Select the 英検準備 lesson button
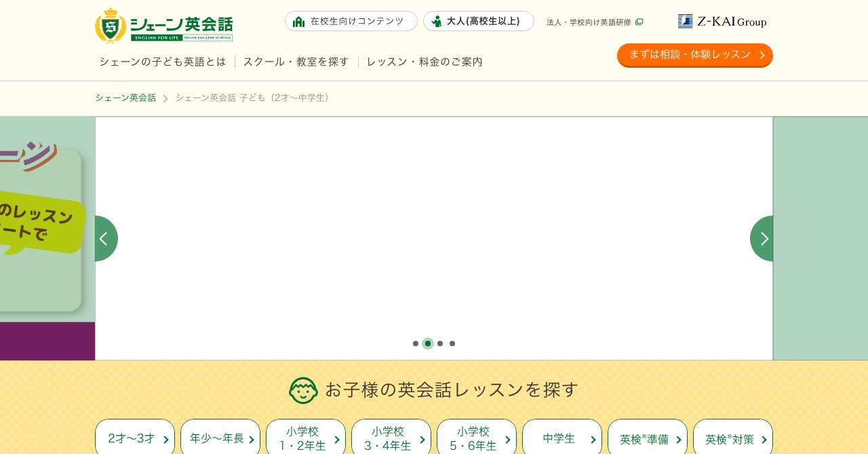Image resolution: width=868 pixels, height=454 pixels. point(648,437)
